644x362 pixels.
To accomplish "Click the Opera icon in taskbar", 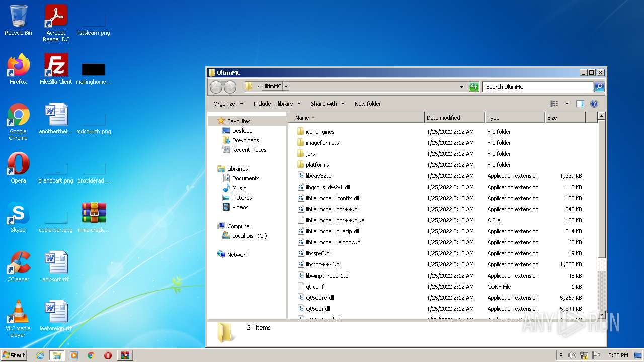I will [108, 355].
